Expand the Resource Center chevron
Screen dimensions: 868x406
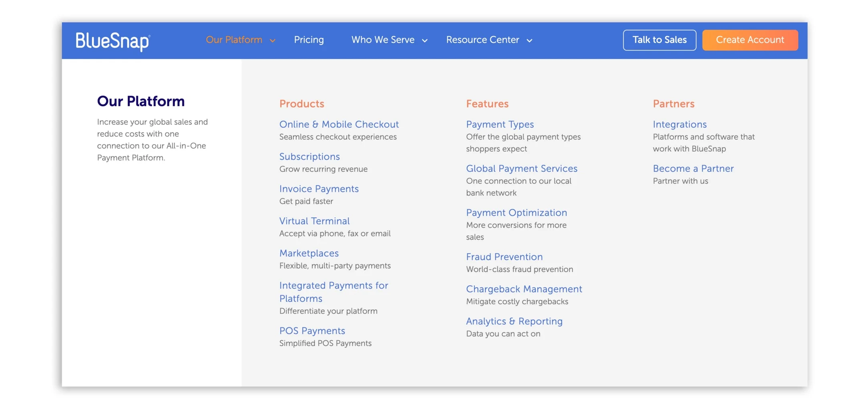(529, 40)
